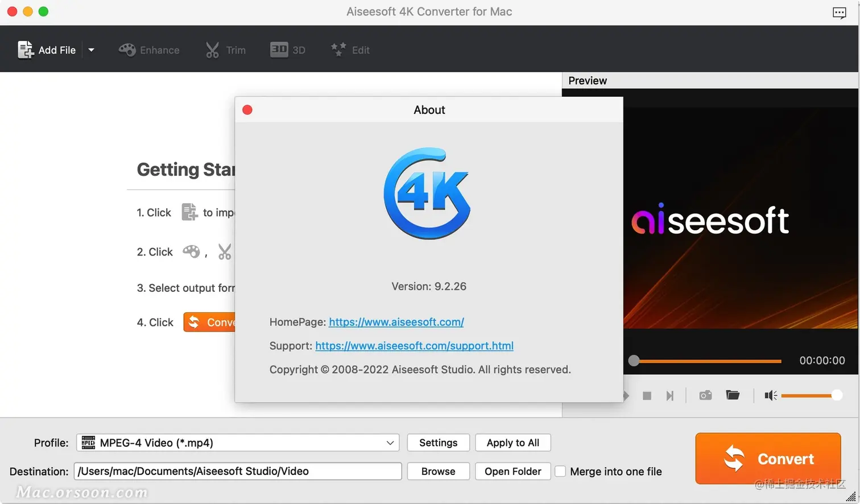Click the Apply to All button
Screen dimensions: 860x504
click(513, 443)
